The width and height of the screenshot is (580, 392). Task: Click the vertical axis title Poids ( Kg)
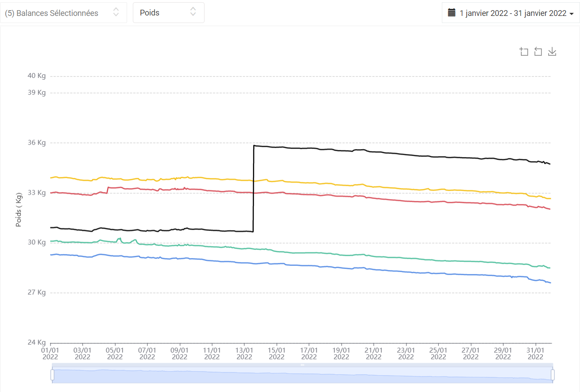click(19, 209)
